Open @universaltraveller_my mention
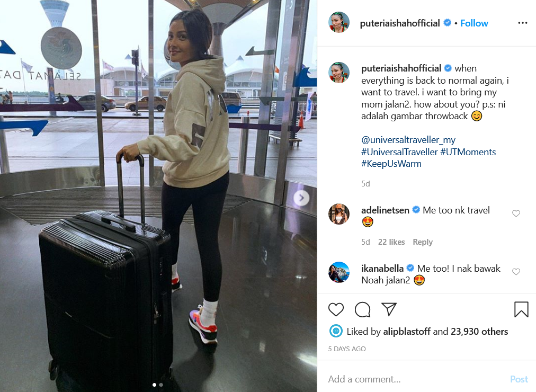Image resolution: width=536 pixels, height=392 pixels. point(408,140)
